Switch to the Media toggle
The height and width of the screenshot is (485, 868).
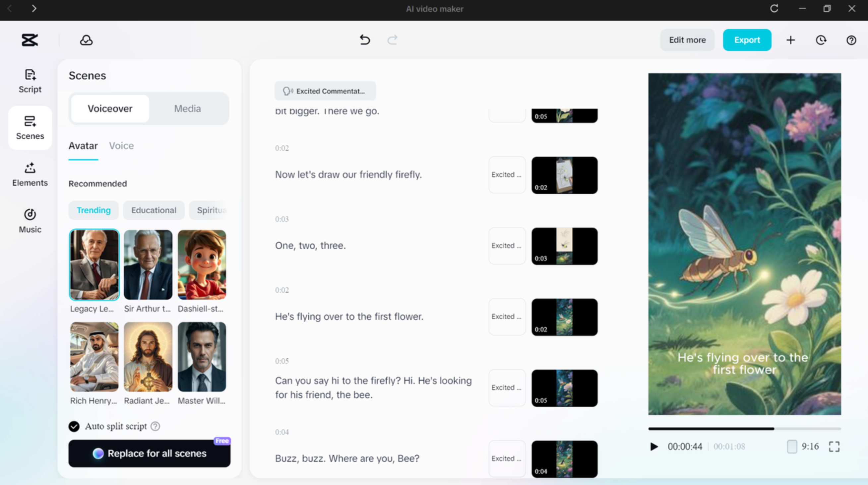[187, 108]
